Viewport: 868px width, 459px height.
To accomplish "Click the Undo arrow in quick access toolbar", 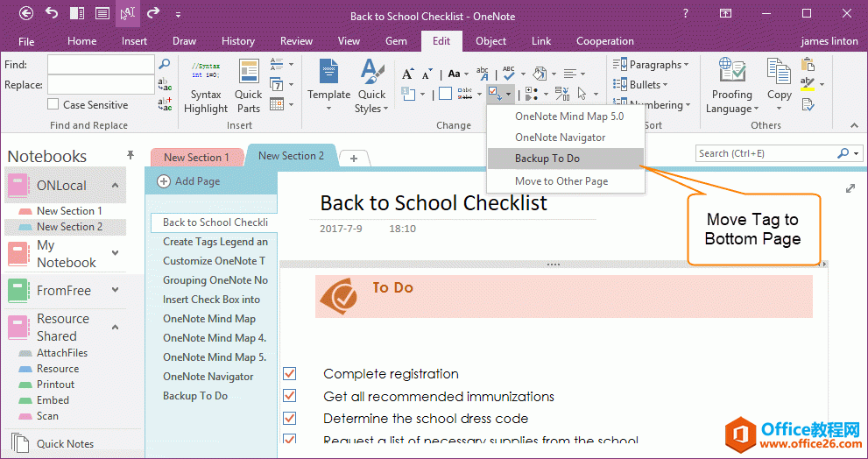I will [x=52, y=13].
